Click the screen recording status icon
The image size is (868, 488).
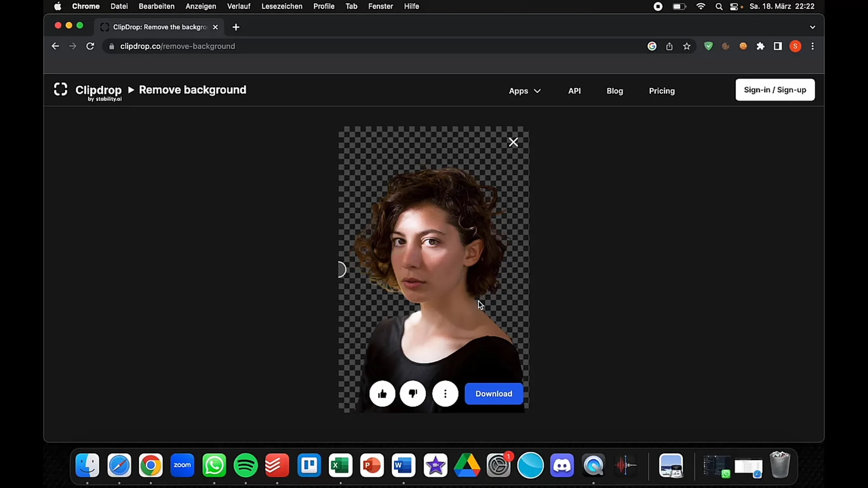pyautogui.click(x=658, y=6)
